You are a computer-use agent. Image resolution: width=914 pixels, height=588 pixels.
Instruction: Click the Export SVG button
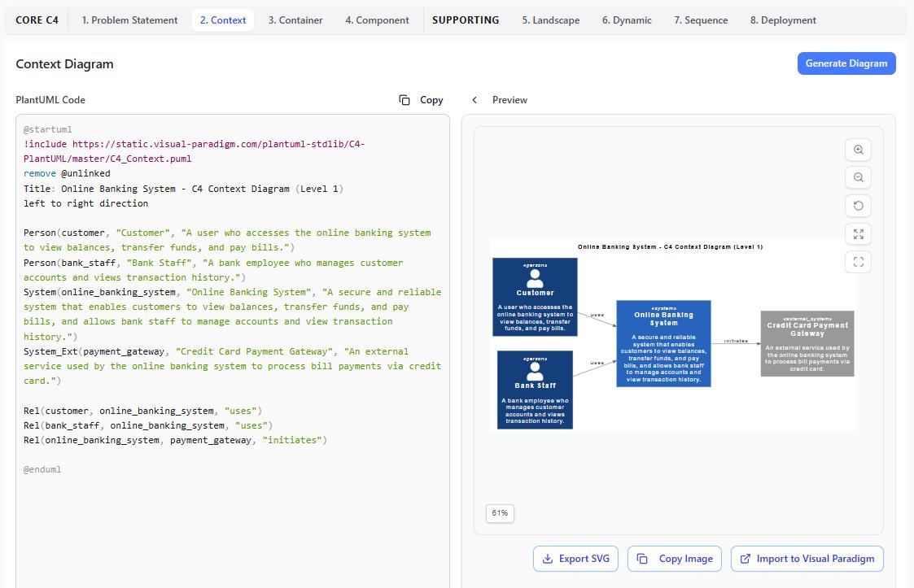point(575,559)
